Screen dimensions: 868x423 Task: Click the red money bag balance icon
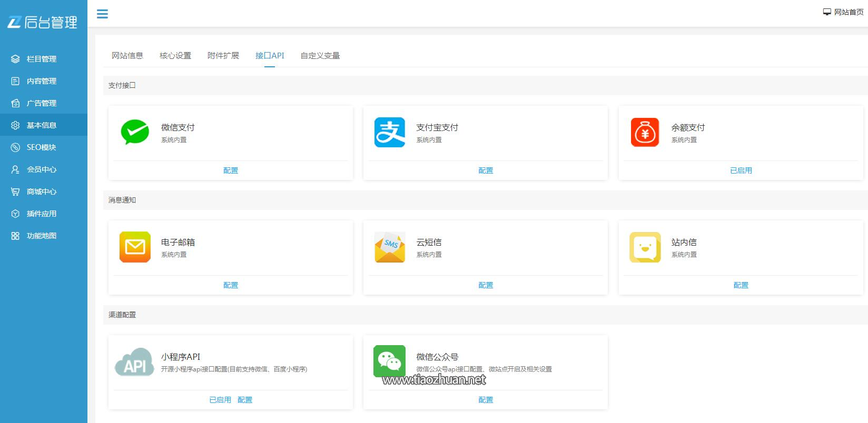(645, 132)
